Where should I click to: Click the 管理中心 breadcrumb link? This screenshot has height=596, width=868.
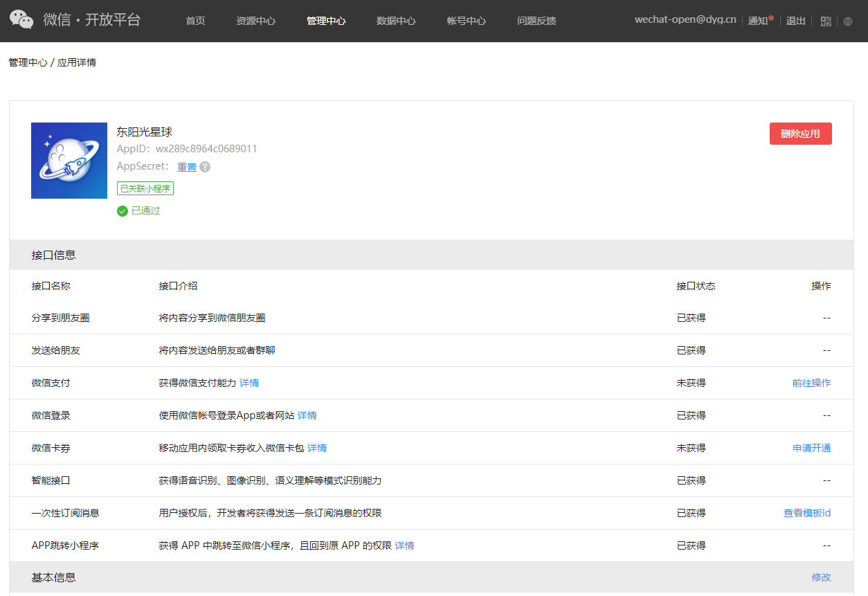pyautogui.click(x=28, y=62)
